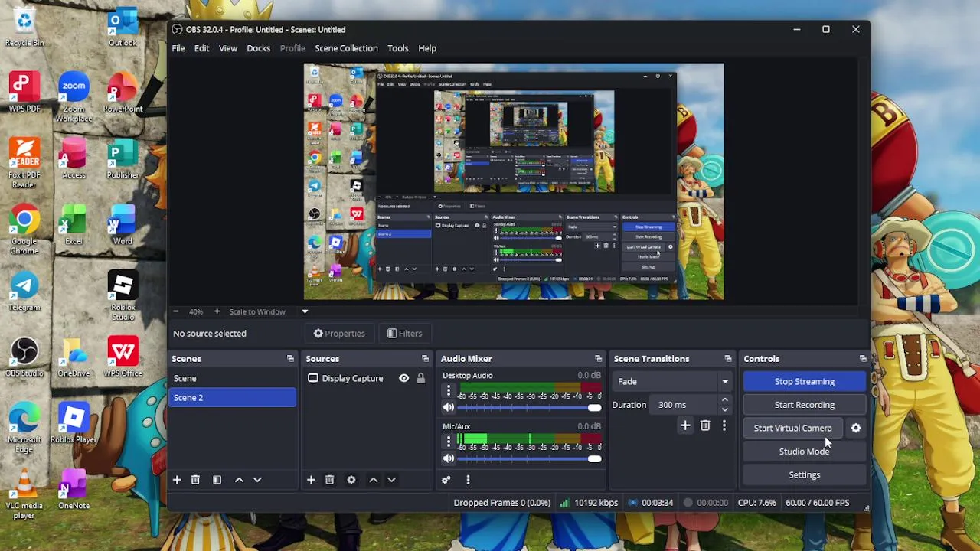Zoom out preview with minus icon
Screen dimensions: 980x551
(x=175, y=311)
